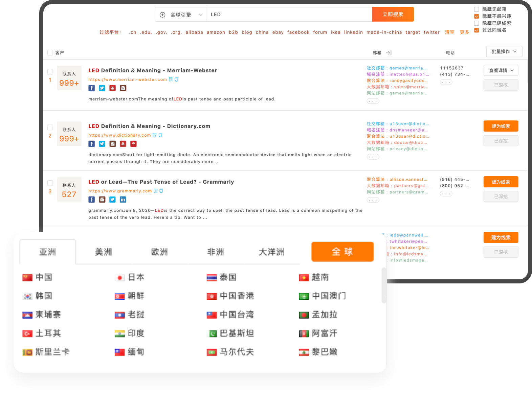Enable the 隐藏无邮箱 checkbox
Viewport: 532px width, 393px height.
(476, 9)
